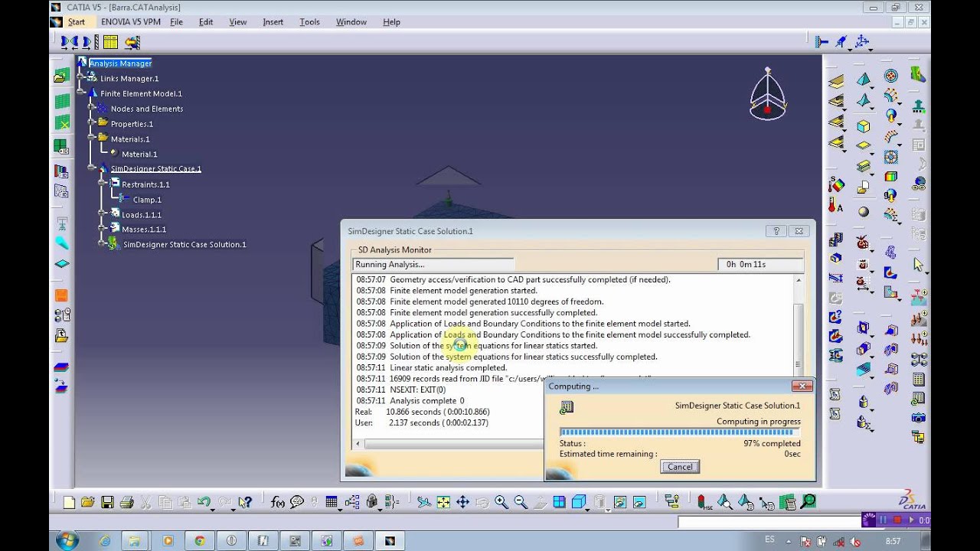This screenshot has width=980, height=551.
Task: Click the computing progress bar at 97%
Action: point(679,432)
